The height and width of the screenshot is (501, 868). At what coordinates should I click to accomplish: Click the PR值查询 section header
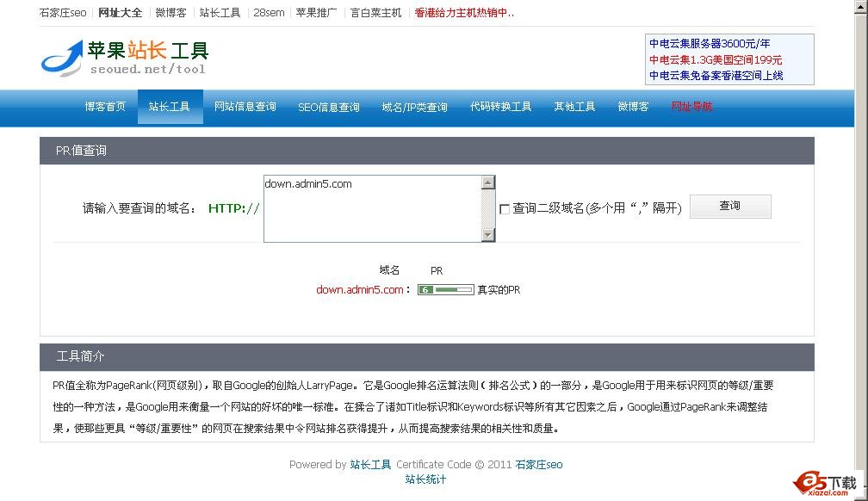[427, 151]
